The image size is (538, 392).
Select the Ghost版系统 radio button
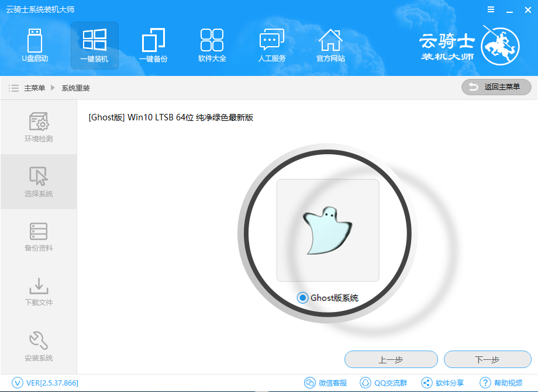[302, 298]
